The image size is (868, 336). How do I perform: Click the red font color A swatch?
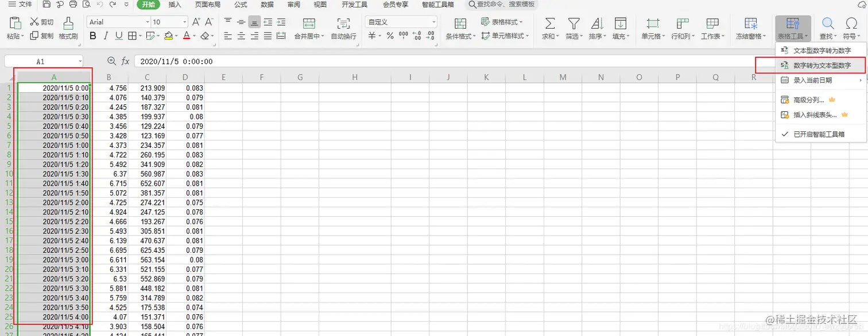186,36
